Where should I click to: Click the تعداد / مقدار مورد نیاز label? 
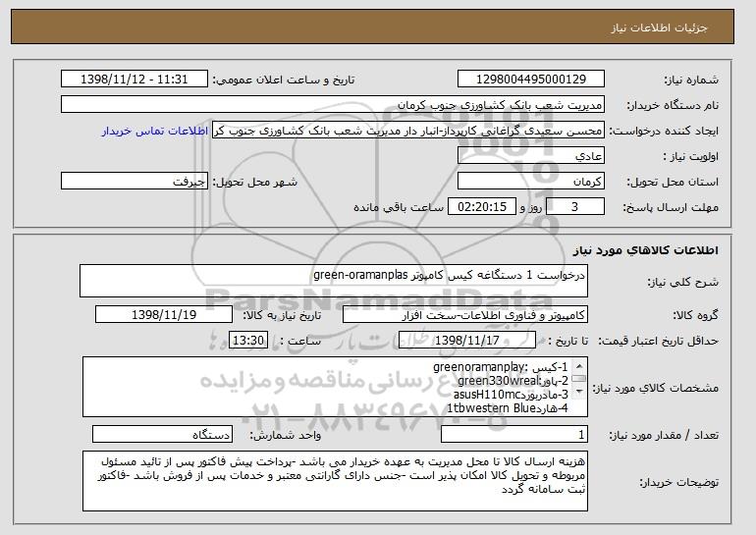click(664, 435)
